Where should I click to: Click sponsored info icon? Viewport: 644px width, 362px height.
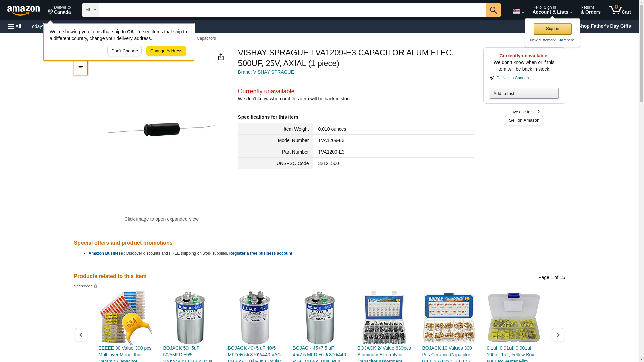click(95, 286)
